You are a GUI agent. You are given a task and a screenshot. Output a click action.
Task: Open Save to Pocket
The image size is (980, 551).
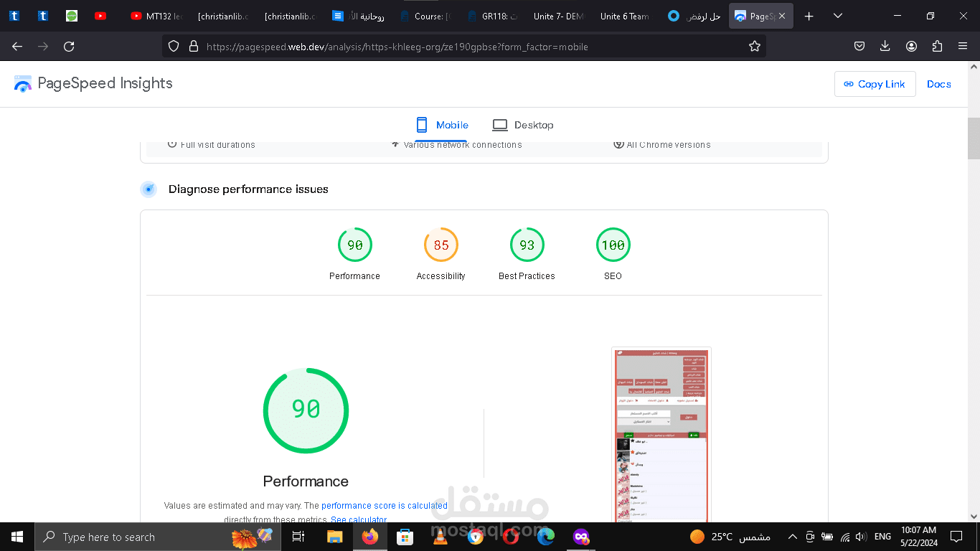[x=859, y=47]
